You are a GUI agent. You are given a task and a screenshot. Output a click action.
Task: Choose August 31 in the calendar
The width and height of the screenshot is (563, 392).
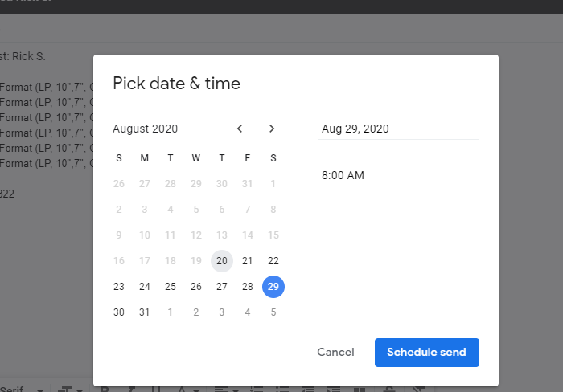[145, 312]
